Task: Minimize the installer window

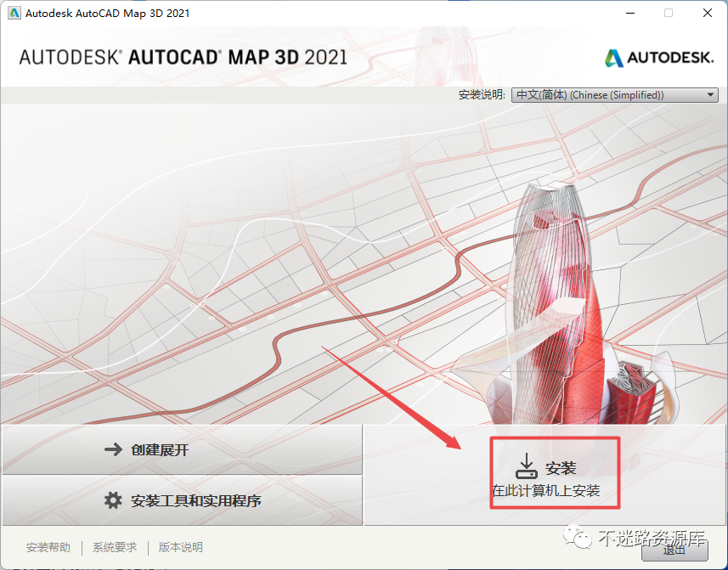Action: pos(630,13)
